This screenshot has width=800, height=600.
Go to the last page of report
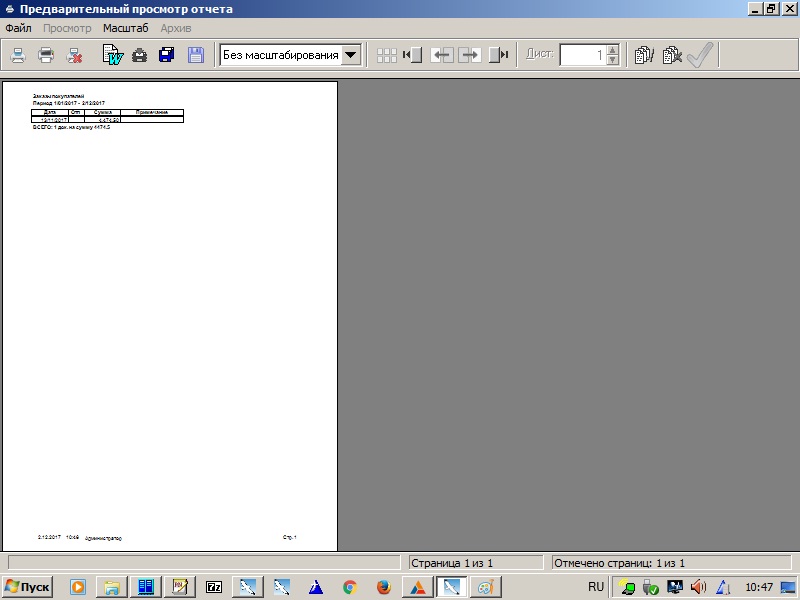tap(499, 55)
